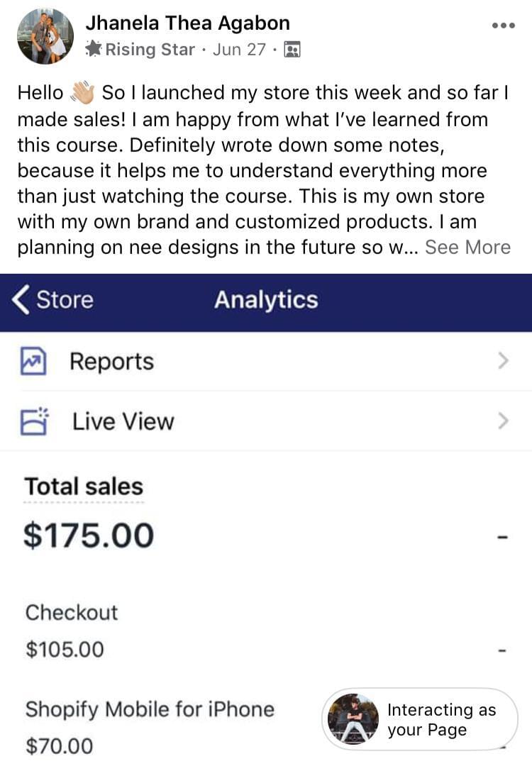This screenshot has width=532, height=771.
Task: Expand the Reports row arrow
Action: [503, 361]
